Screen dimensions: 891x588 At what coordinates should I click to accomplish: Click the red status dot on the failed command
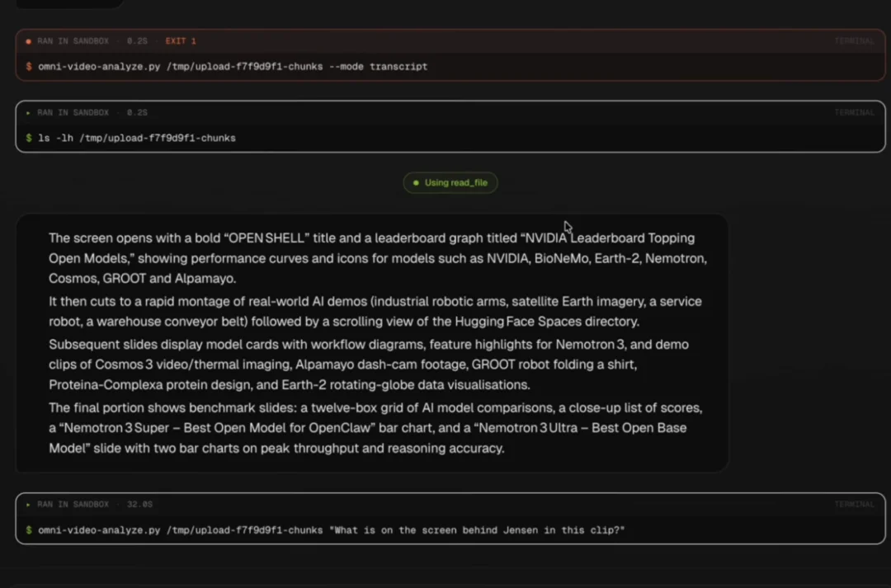29,41
